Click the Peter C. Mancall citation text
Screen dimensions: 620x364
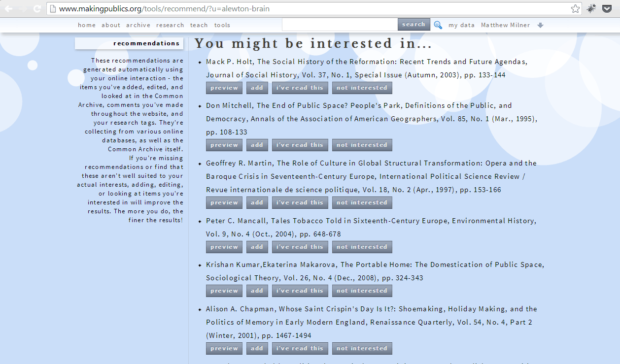click(x=371, y=228)
